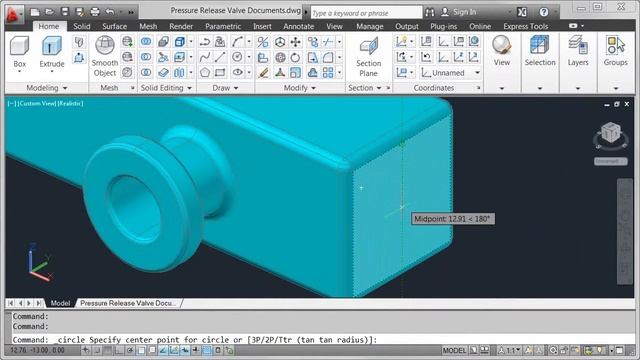640x360 pixels.
Task: Click the Print icon in quick access toolbar
Action: click(95, 11)
